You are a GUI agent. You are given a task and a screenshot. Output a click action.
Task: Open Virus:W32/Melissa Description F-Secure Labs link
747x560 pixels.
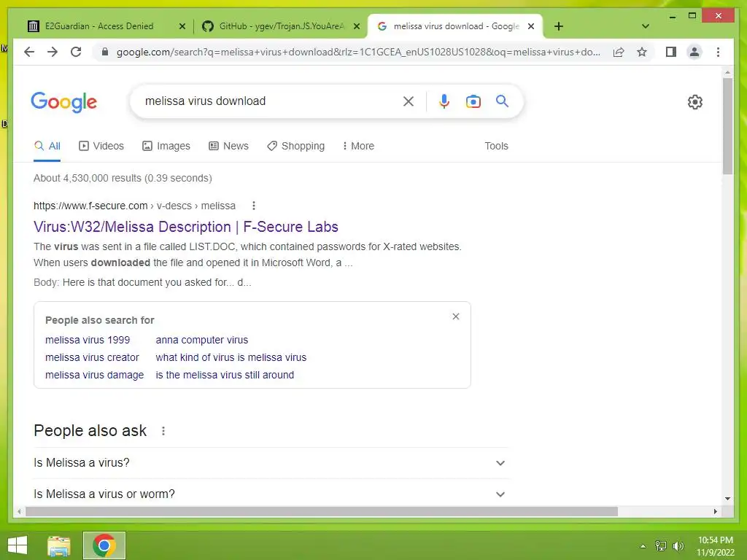coord(186,227)
